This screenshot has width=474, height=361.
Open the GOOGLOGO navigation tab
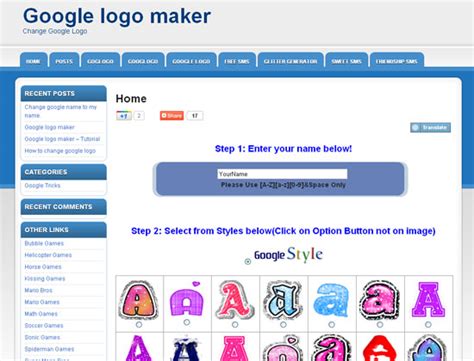click(x=143, y=61)
